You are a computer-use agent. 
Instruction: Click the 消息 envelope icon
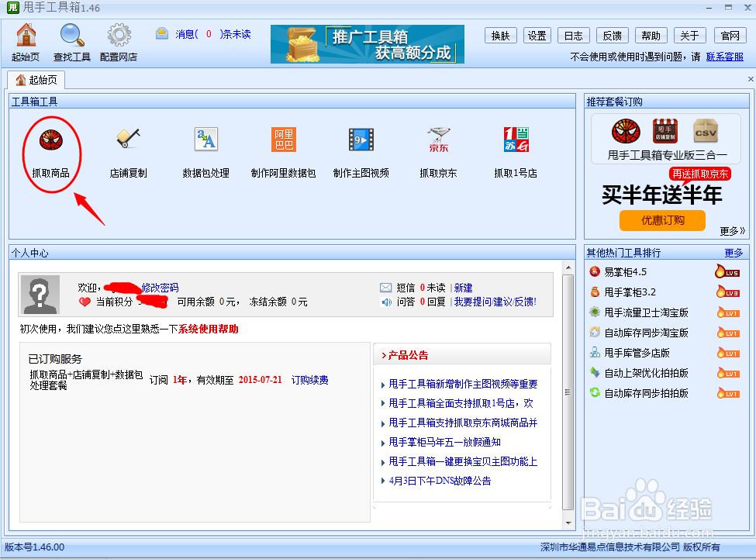point(161,33)
